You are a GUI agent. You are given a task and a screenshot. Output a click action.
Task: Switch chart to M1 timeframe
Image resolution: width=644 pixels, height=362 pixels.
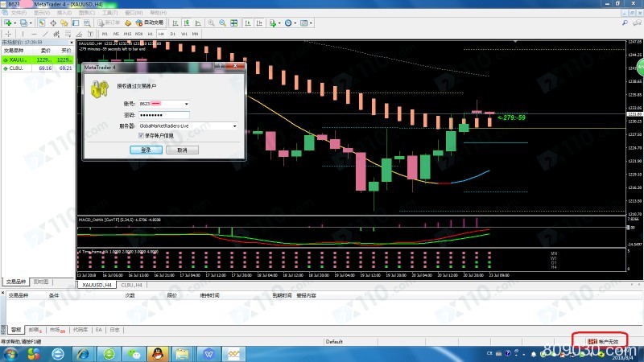[105, 34]
